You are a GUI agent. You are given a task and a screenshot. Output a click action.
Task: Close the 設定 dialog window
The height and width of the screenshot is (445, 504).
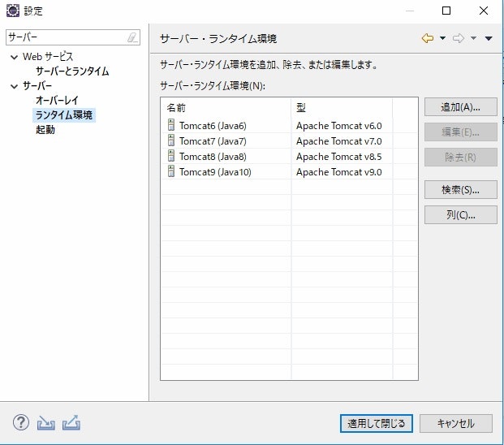point(484,11)
